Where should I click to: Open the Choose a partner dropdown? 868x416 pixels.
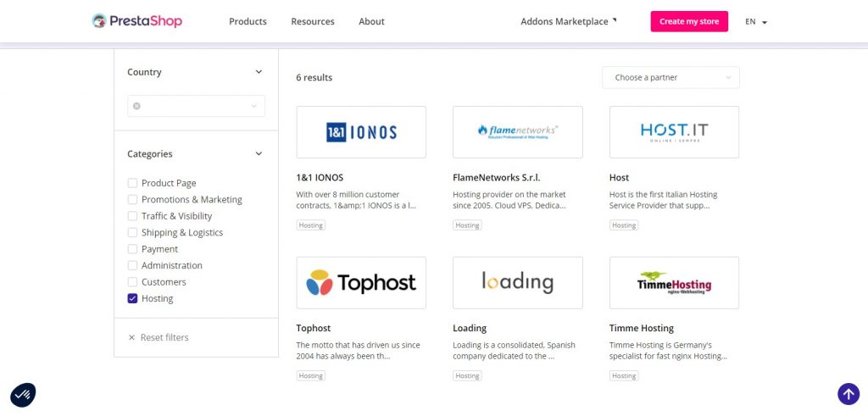[x=671, y=77]
